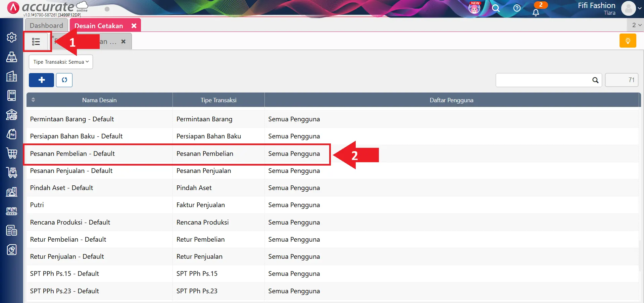The image size is (644, 303).
Task: Select the printer/cetakan icon in sidebar
Action: click(x=12, y=57)
